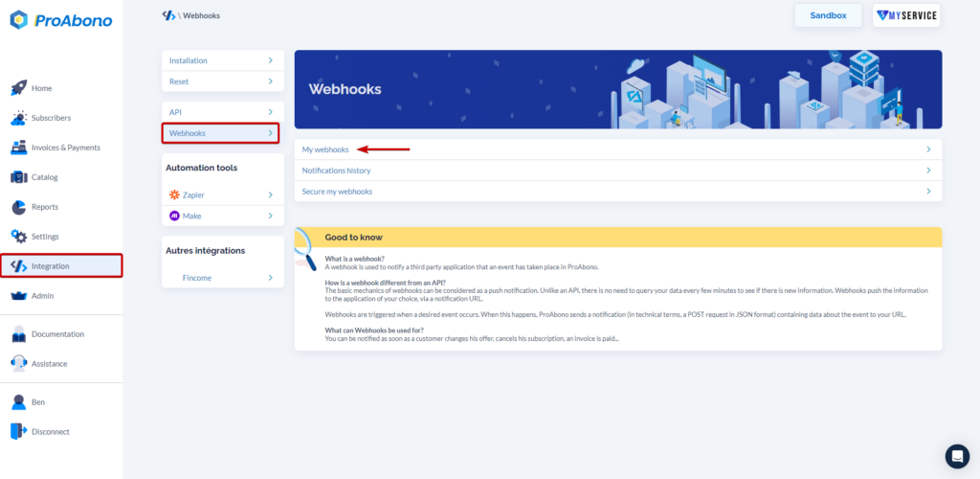This screenshot has width=980, height=479.
Task: Click the Admin crown icon
Action: pyautogui.click(x=19, y=296)
